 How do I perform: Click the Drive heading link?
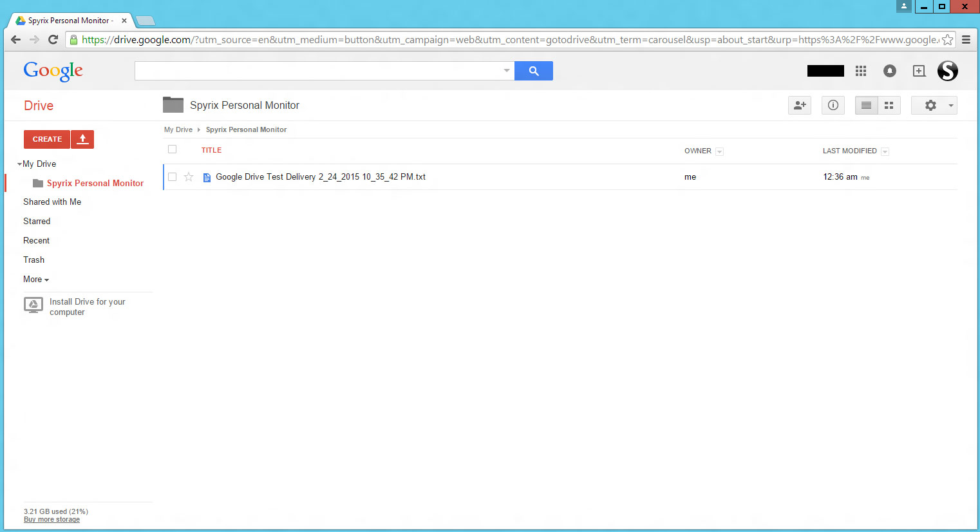point(39,106)
